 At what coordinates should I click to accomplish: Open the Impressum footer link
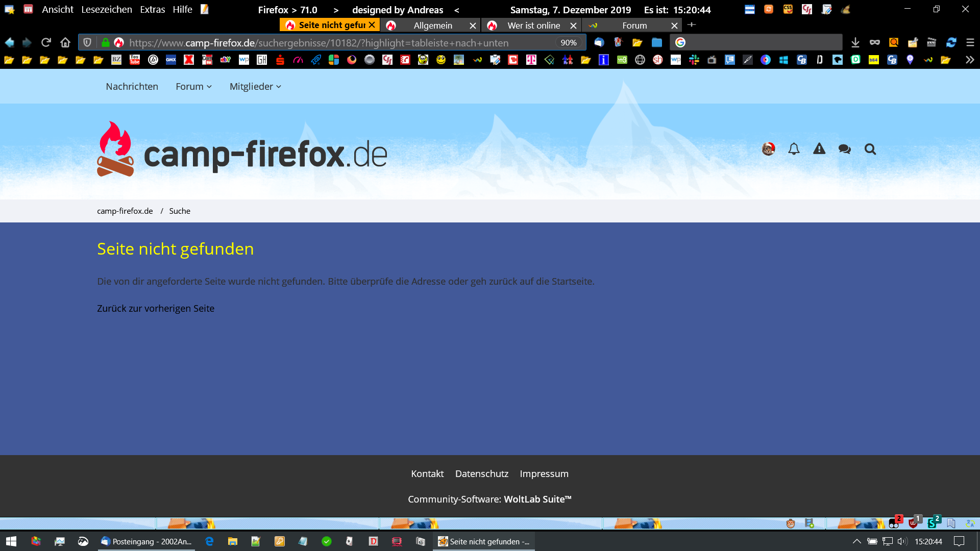(544, 473)
